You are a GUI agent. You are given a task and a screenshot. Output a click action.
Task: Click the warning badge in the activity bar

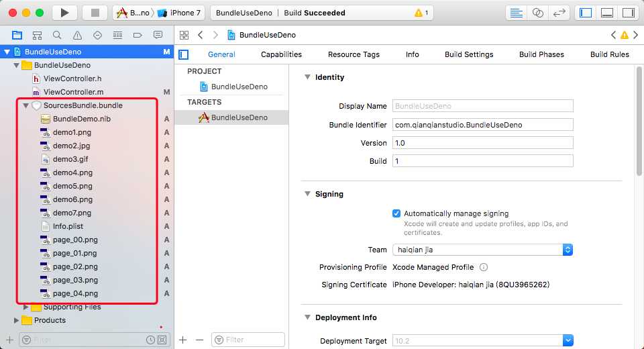[421, 13]
